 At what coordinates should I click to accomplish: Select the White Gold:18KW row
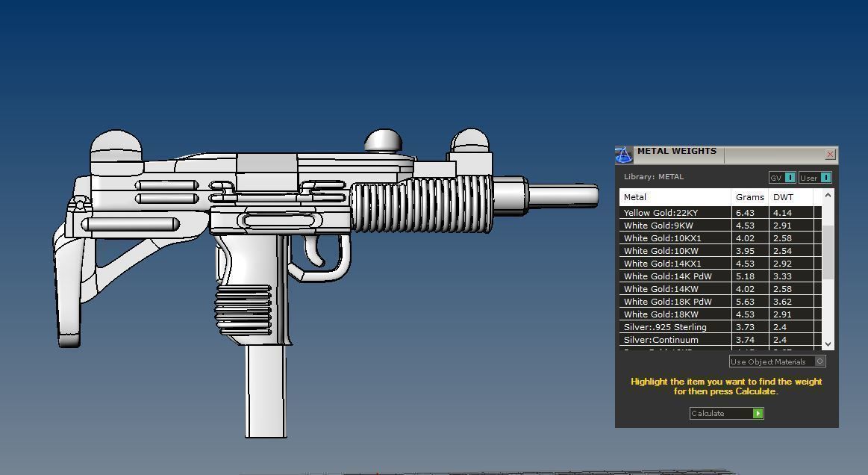(720, 315)
